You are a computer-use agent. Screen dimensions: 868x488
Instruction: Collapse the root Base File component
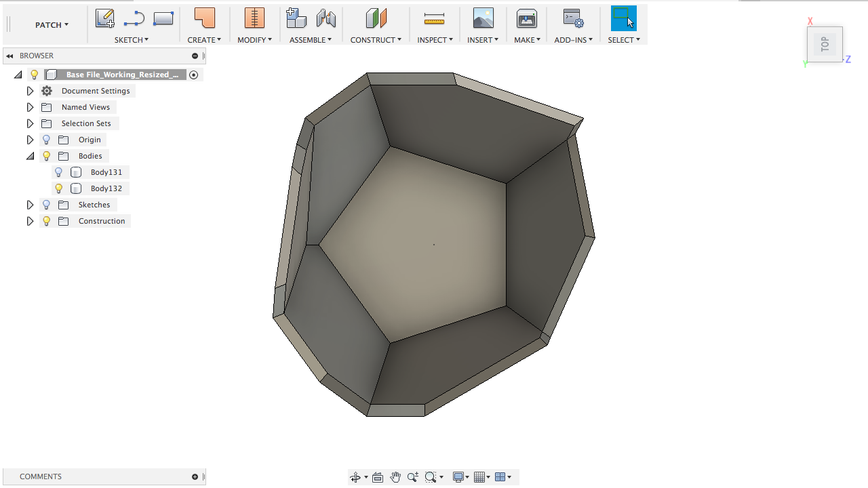18,75
